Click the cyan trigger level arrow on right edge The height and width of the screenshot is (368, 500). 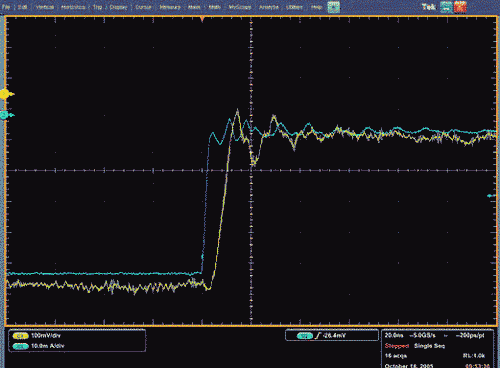click(491, 196)
